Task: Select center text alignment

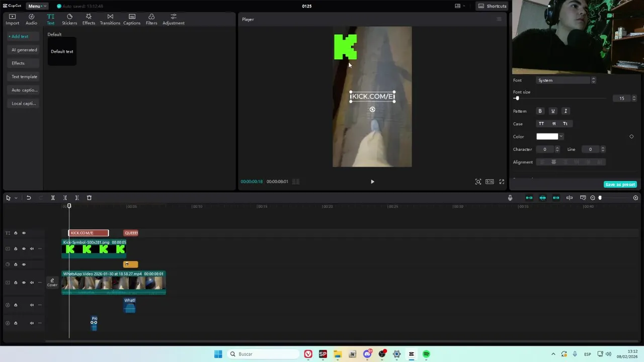Action: 553,162
